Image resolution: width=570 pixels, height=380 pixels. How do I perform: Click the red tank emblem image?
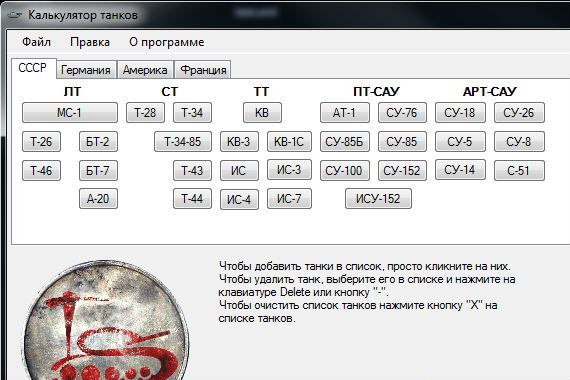tap(106, 320)
